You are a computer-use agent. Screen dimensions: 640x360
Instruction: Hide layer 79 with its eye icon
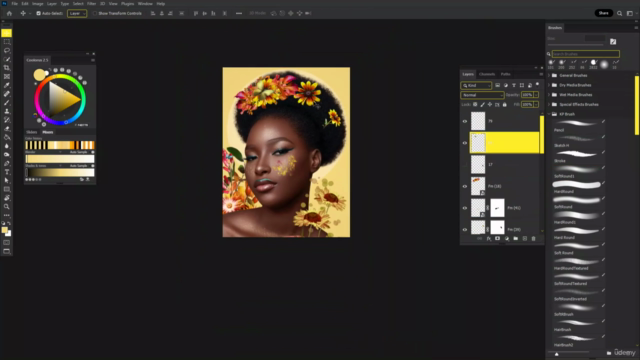(x=464, y=121)
